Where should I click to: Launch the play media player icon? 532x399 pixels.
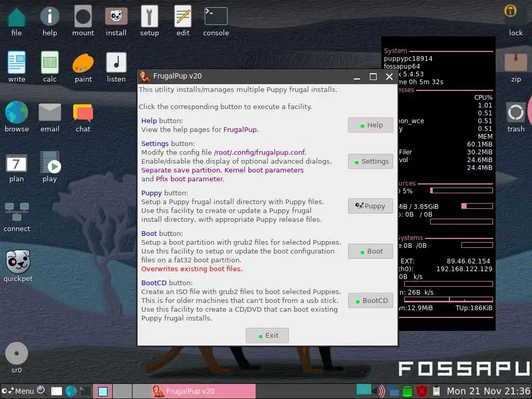click(x=50, y=163)
